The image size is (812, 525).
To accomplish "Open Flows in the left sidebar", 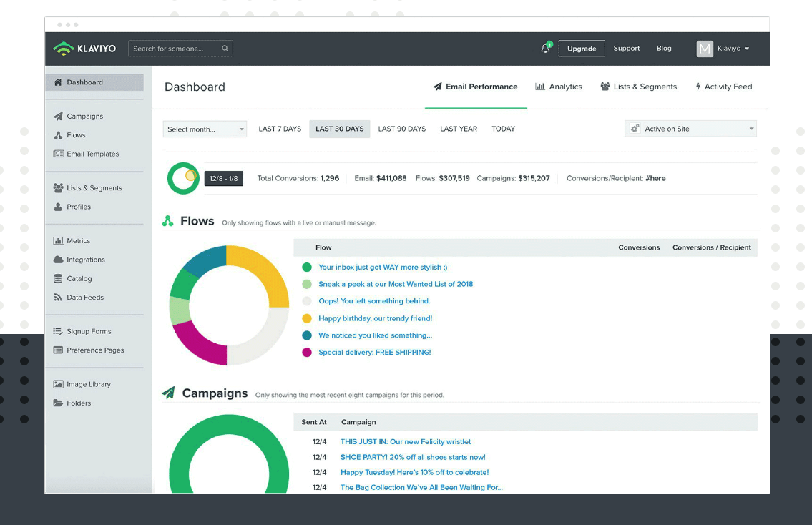I will pos(76,135).
